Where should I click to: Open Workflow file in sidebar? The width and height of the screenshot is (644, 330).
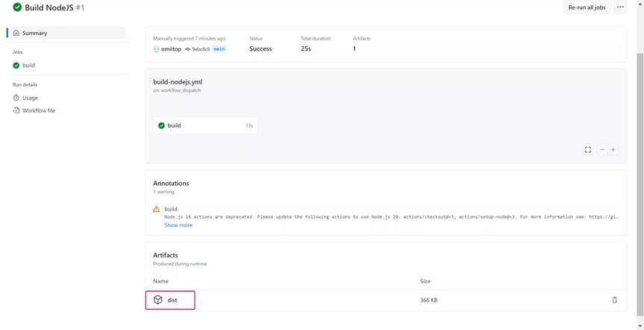[38, 110]
